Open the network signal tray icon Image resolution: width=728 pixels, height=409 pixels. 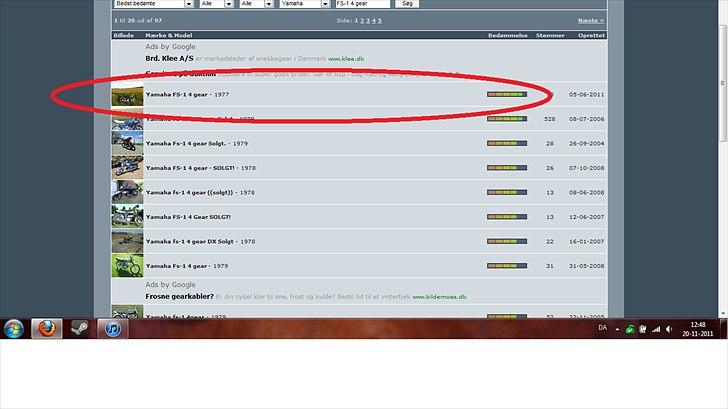[x=656, y=329]
